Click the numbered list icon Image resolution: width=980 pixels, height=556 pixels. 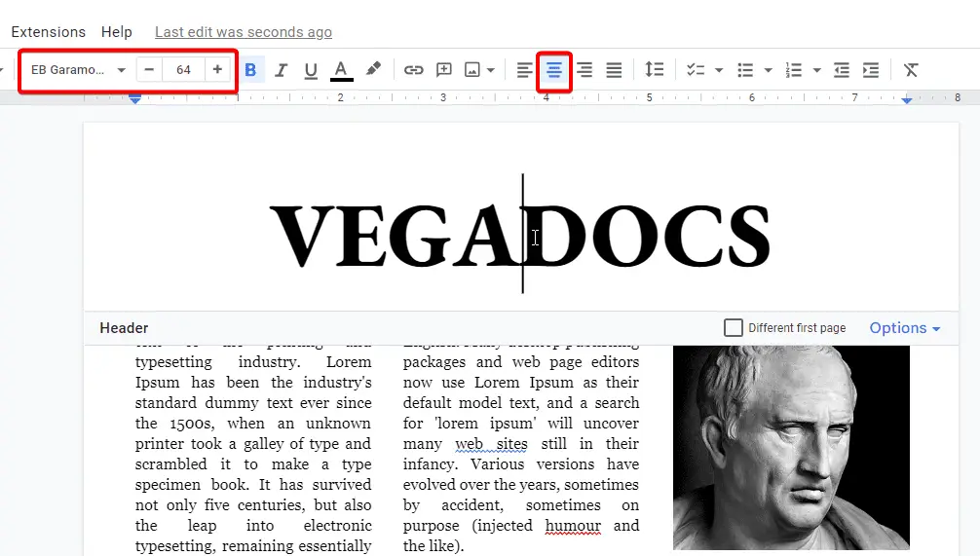794,70
